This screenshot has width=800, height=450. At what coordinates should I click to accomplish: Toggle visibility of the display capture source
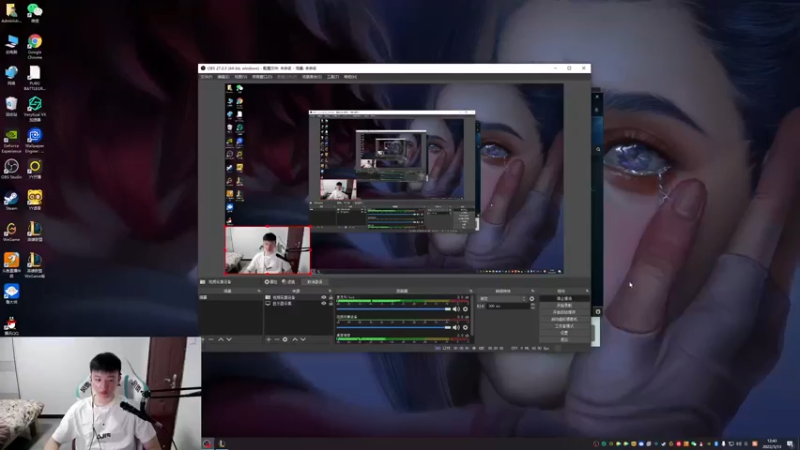pos(323,303)
